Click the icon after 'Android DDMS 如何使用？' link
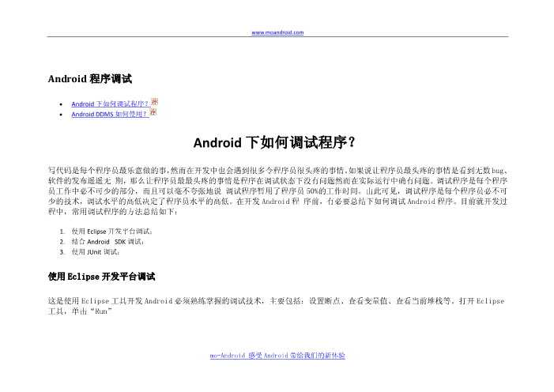 153,112
